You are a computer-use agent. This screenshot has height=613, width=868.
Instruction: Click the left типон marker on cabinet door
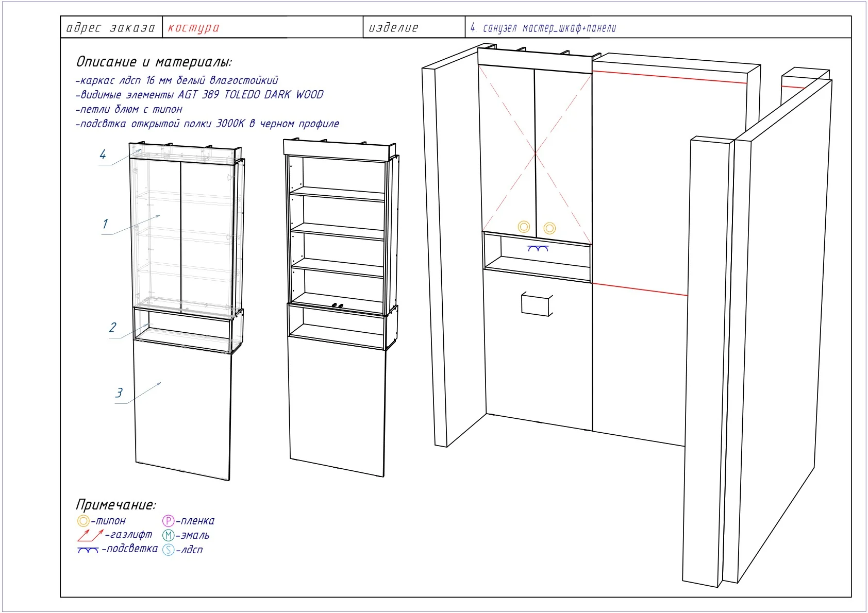tap(524, 227)
